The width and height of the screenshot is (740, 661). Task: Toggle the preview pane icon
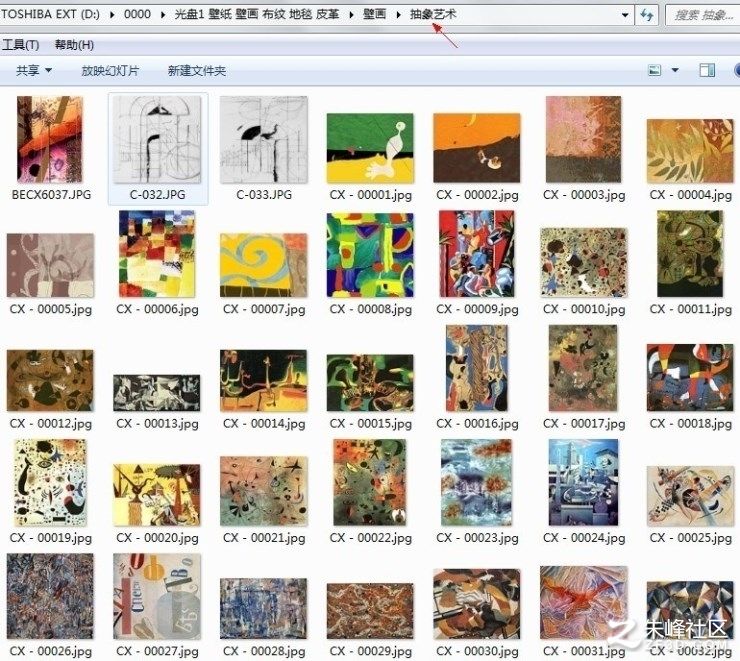[x=707, y=70]
